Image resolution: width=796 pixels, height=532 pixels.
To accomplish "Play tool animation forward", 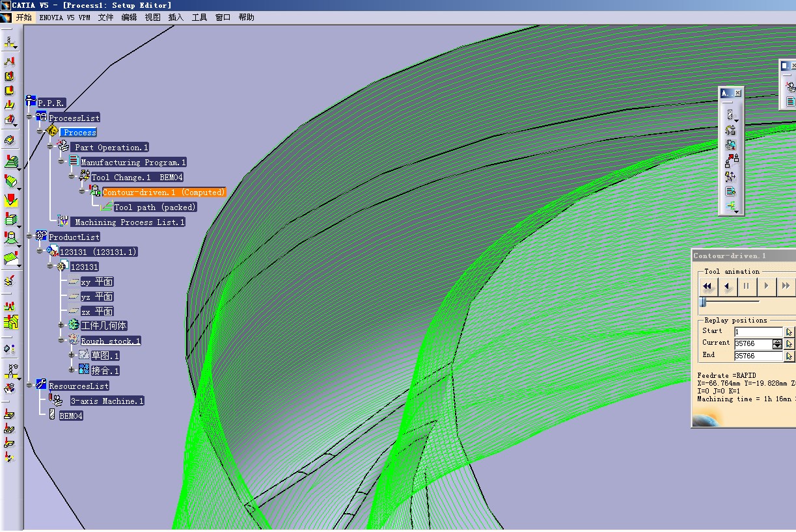I will 766,286.
